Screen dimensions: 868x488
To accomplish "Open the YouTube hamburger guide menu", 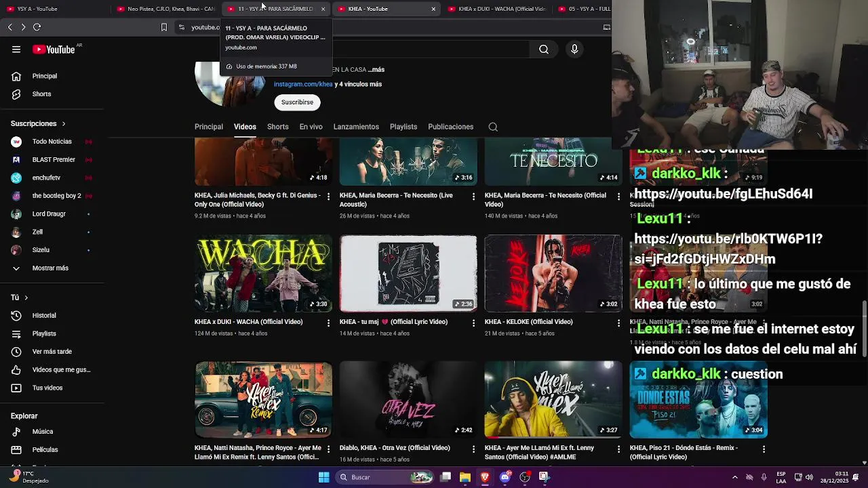I will [x=16, y=49].
